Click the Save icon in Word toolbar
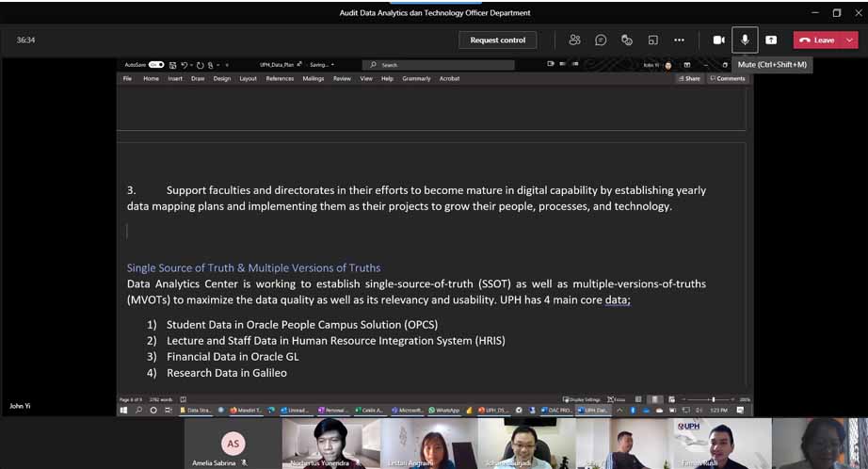This screenshot has width=868, height=469. pyautogui.click(x=174, y=65)
